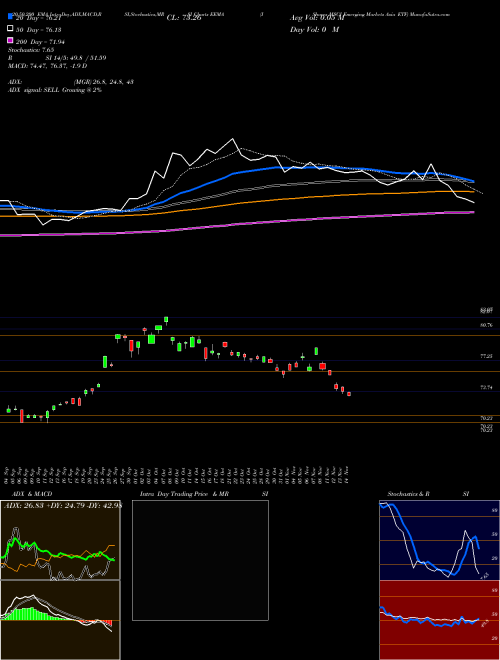The height and width of the screenshot is (660, 500).
Task: Select the '50 Day = 76.18' label
Action: coord(40,30)
